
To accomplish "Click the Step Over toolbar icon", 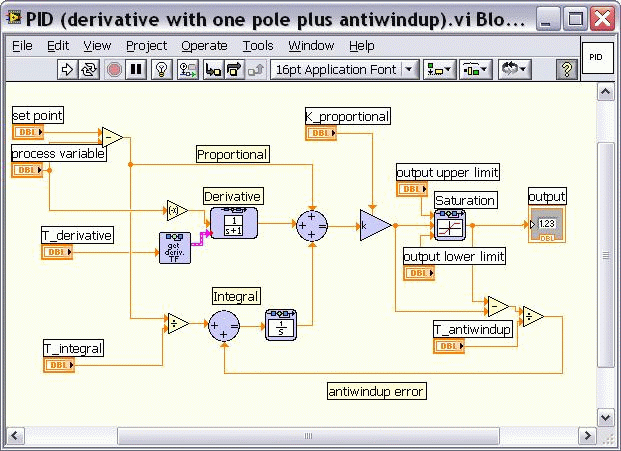I will click(233, 69).
